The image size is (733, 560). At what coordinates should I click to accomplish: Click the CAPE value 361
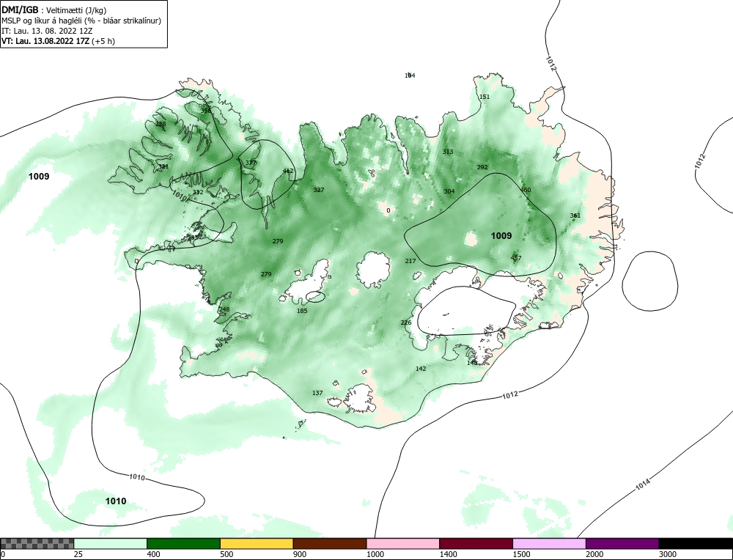pos(575,215)
